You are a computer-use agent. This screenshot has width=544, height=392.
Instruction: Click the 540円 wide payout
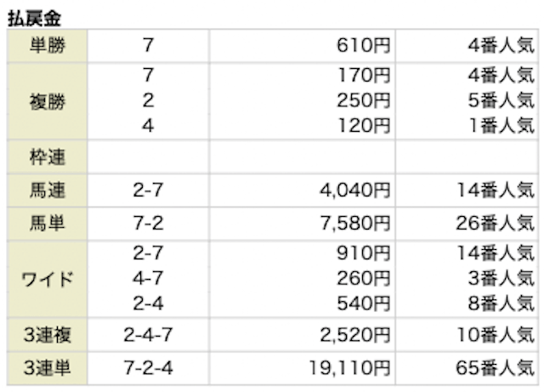[363, 304]
